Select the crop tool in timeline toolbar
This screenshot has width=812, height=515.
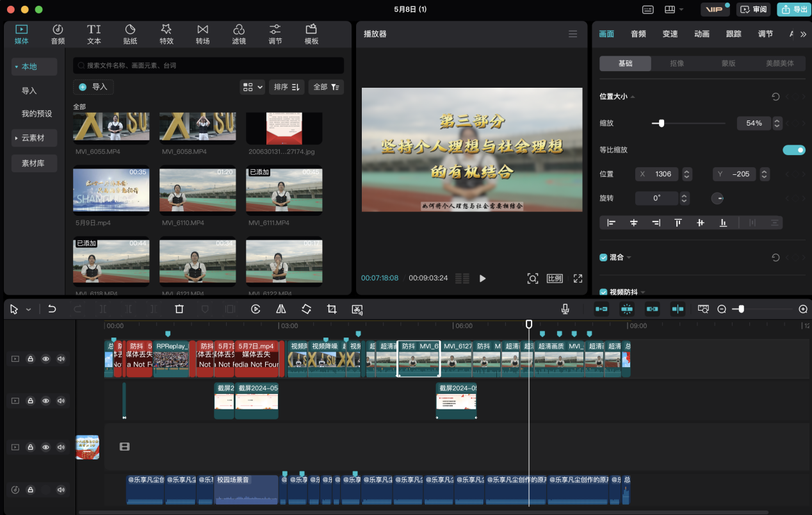[332, 309]
